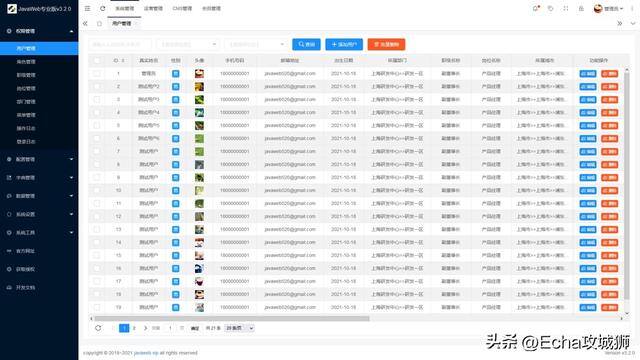
Task: Click the red delete button in row 8
Action: click(609, 164)
